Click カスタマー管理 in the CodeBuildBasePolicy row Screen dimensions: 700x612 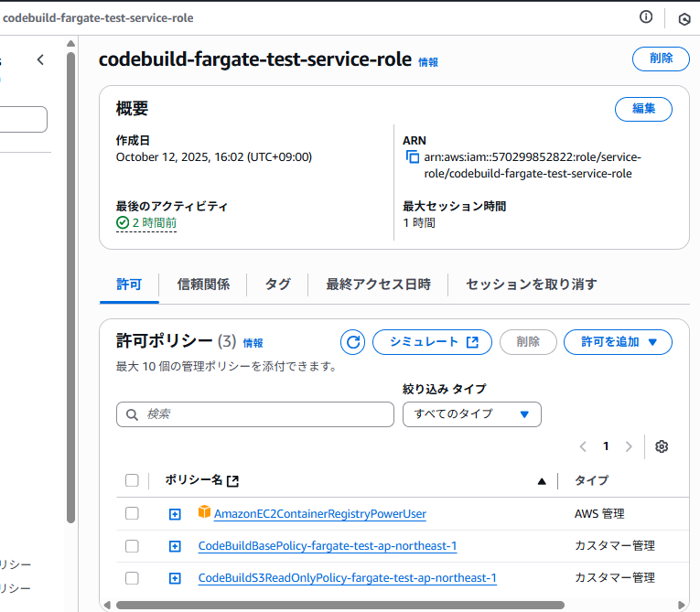point(615,546)
